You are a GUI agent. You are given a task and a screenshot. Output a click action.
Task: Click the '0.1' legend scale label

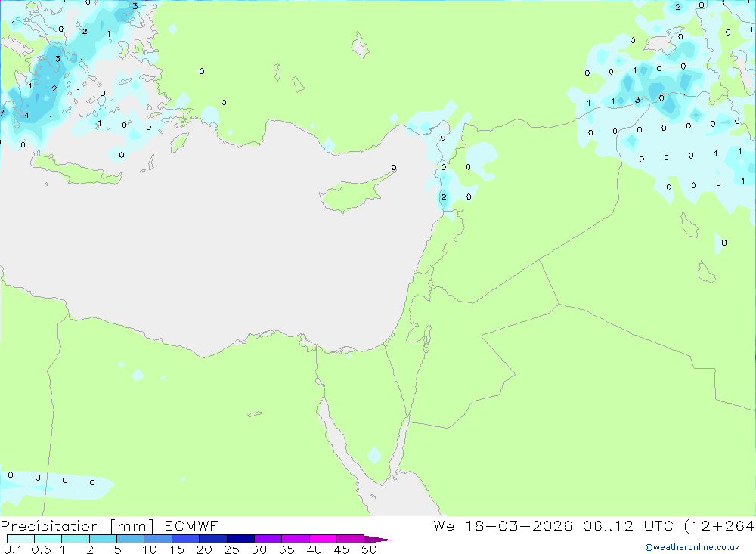click(13, 549)
